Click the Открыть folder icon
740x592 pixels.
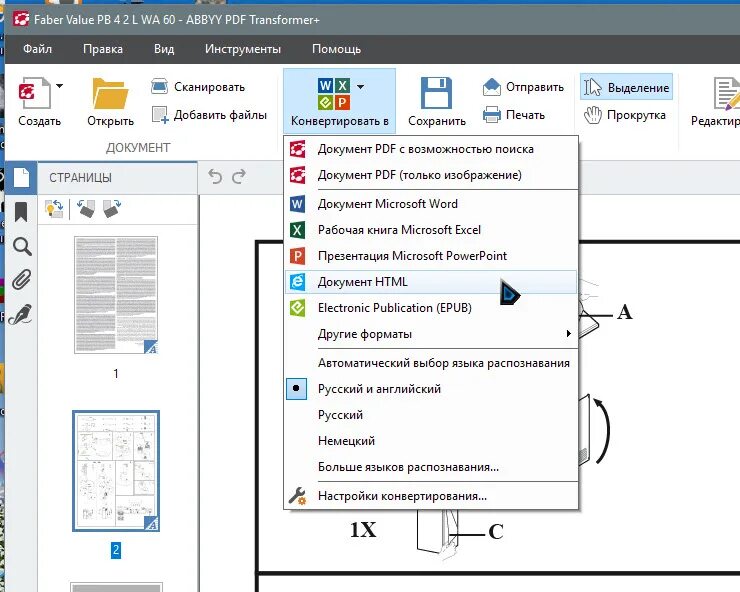110,93
